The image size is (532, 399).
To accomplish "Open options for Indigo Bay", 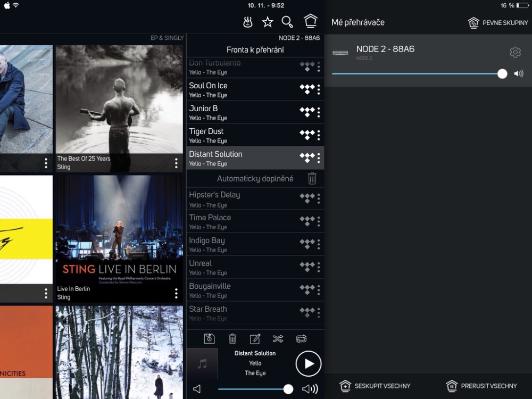I will coord(319,244).
